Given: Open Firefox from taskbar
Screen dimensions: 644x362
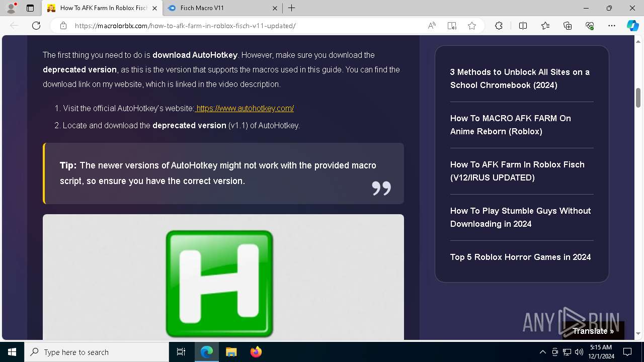Looking at the screenshot, I should point(256,352).
